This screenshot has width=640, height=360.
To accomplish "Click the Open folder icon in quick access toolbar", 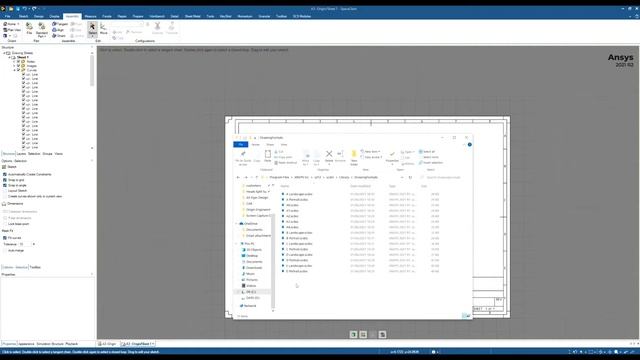I will point(11,9).
